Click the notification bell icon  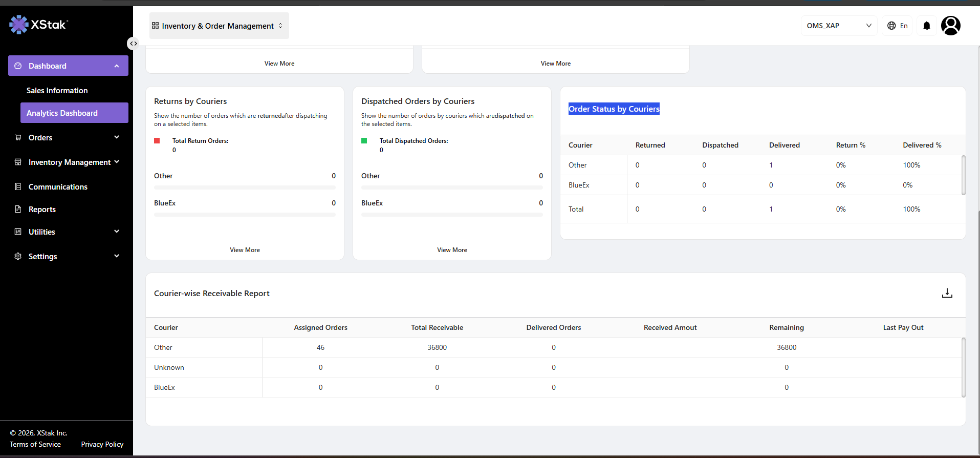[926, 26]
